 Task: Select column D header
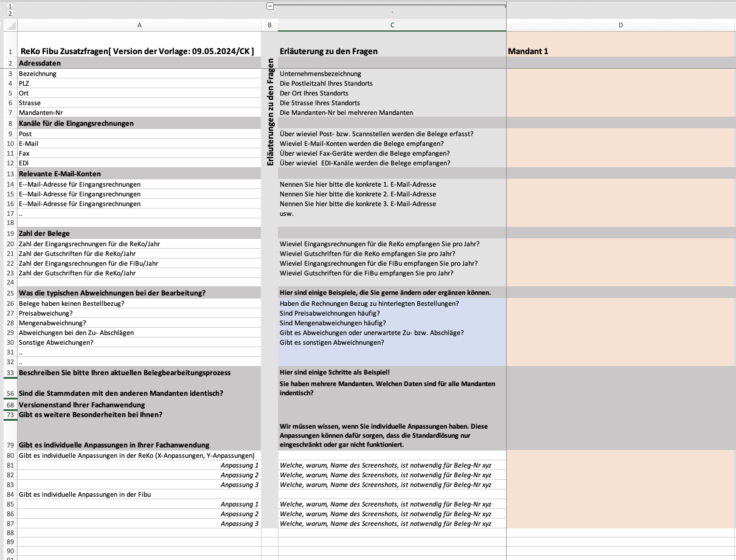620,26
